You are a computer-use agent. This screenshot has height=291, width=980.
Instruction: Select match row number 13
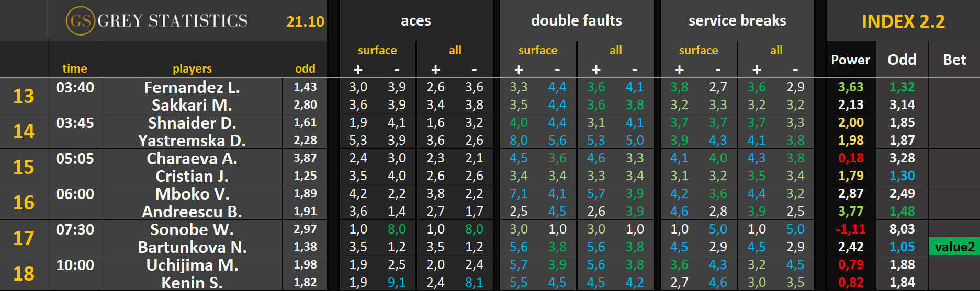coord(24,96)
